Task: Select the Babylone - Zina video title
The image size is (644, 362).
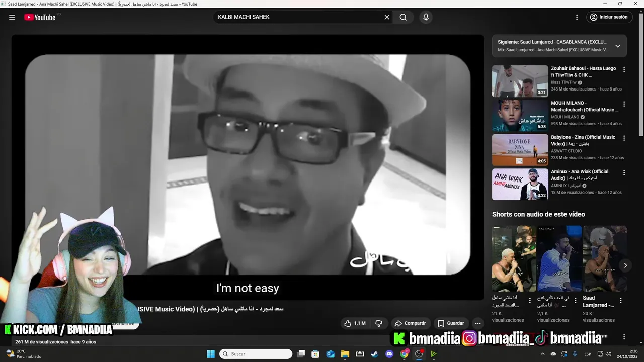Action: point(583,140)
